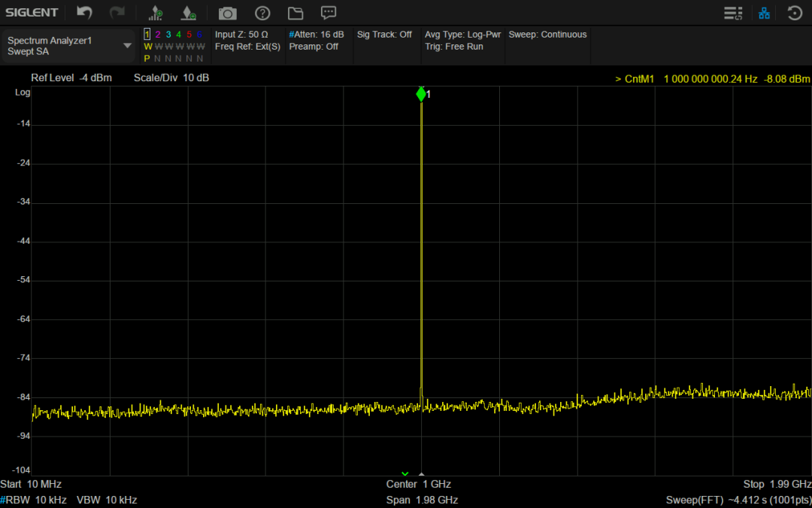Viewport: 812px width, 508px height.
Task: Select trace 3 in the trace panel
Action: click(168, 35)
